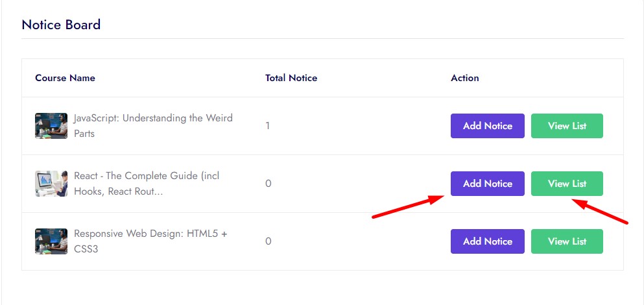Select the Action column header
This screenshot has height=305, width=644.
tap(465, 78)
